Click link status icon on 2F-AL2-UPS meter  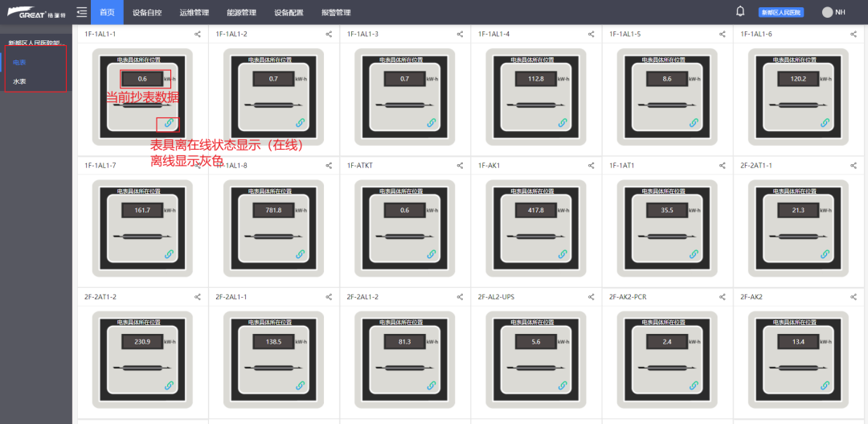(x=563, y=385)
